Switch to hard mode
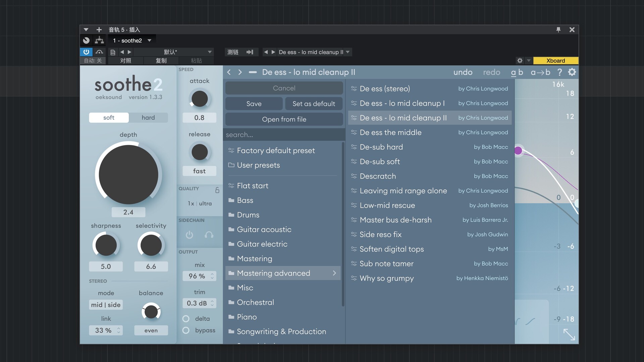The width and height of the screenshot is (644, 362). (148, 118)
